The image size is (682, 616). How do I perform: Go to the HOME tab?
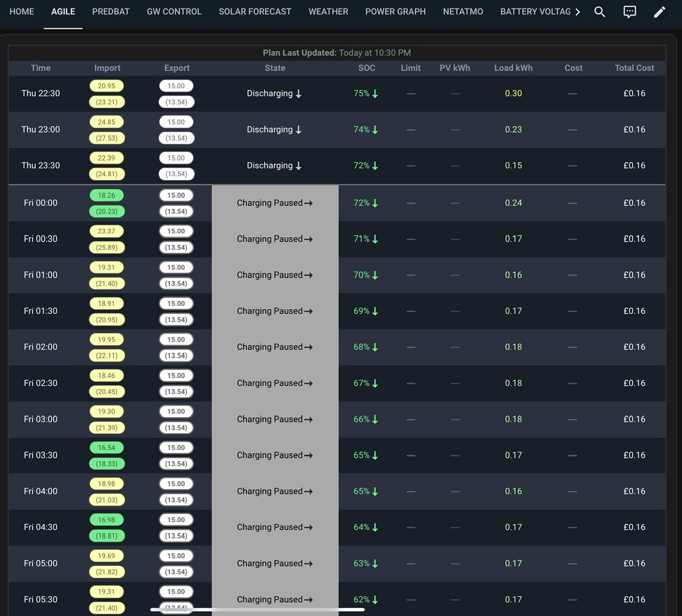(22, 12)
